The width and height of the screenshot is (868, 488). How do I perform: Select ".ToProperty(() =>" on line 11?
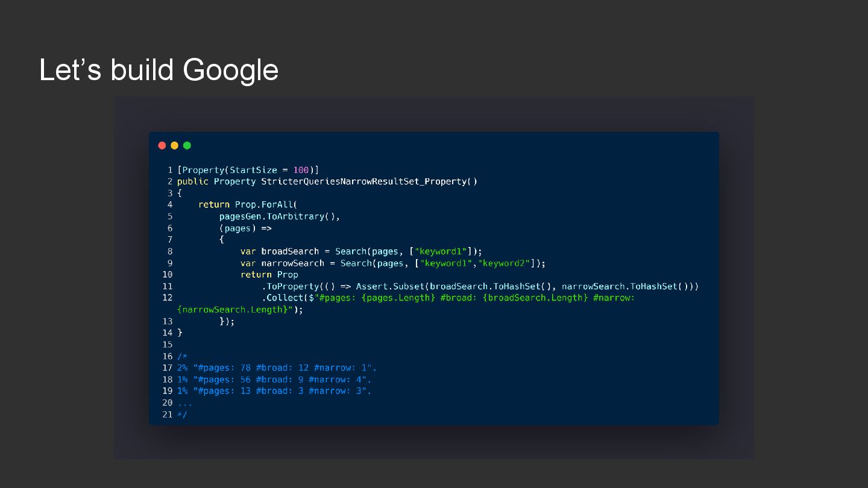[x=306, y=286]
